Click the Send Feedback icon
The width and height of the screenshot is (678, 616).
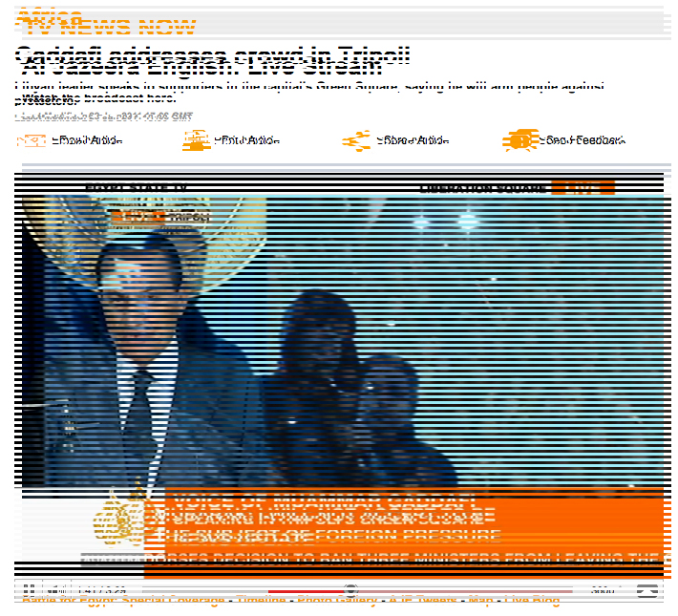tap(520, 140)
